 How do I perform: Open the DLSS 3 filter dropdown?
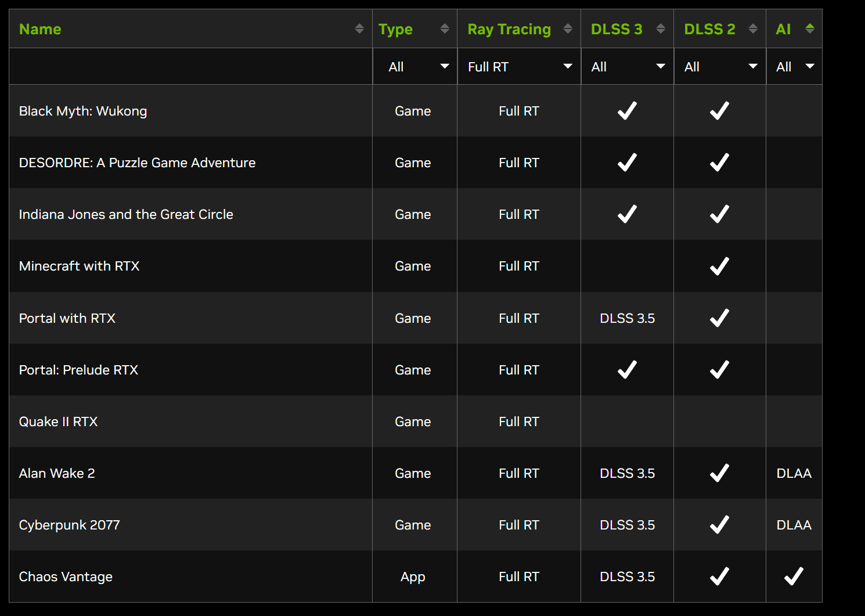pyautogui.click(x=628, y=67)
